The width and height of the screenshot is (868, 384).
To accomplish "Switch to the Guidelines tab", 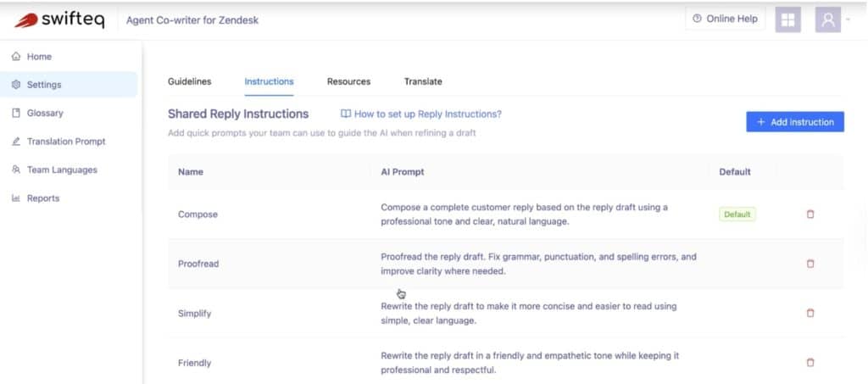I will tap(189, 81).
